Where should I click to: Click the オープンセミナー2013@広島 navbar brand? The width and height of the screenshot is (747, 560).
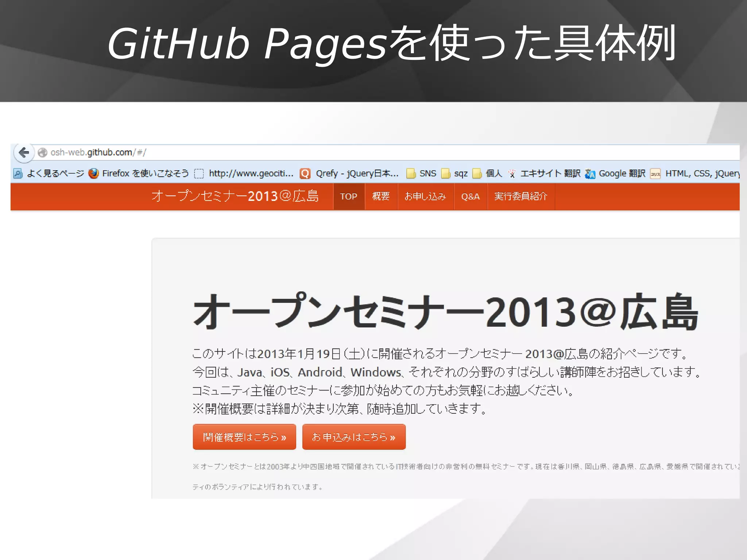[x=235, y=196]
